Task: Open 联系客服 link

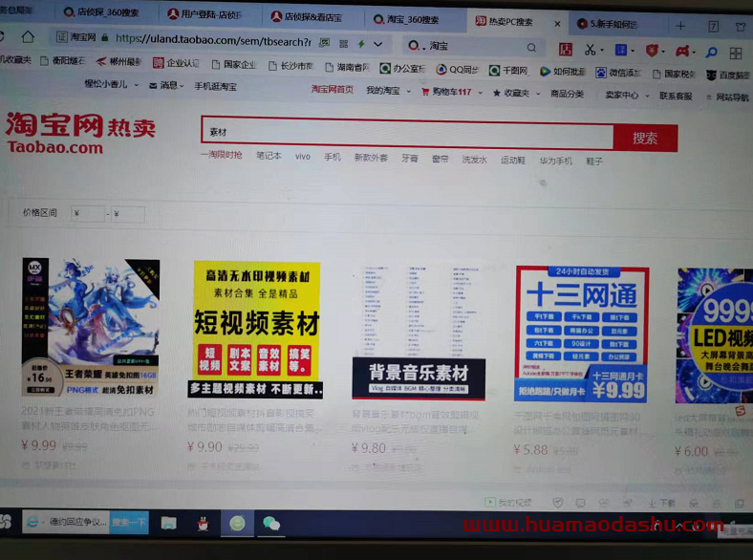Action: coord(676,97)
